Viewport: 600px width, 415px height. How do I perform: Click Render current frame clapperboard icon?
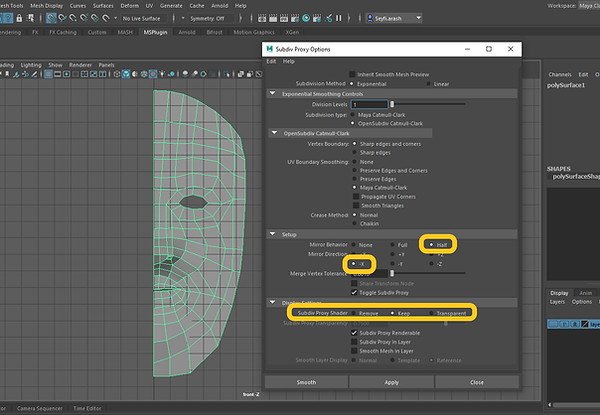(273, 18)
